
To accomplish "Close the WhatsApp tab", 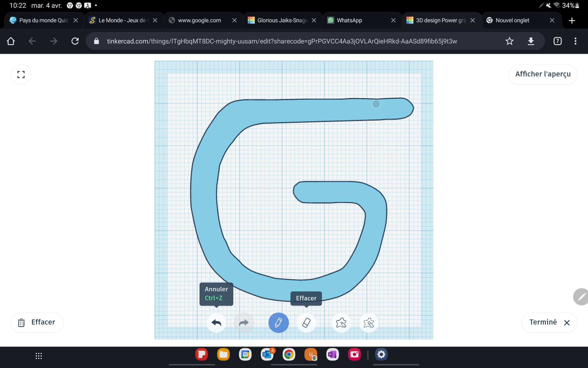I will pyautogui.click(x=393, y=20).
